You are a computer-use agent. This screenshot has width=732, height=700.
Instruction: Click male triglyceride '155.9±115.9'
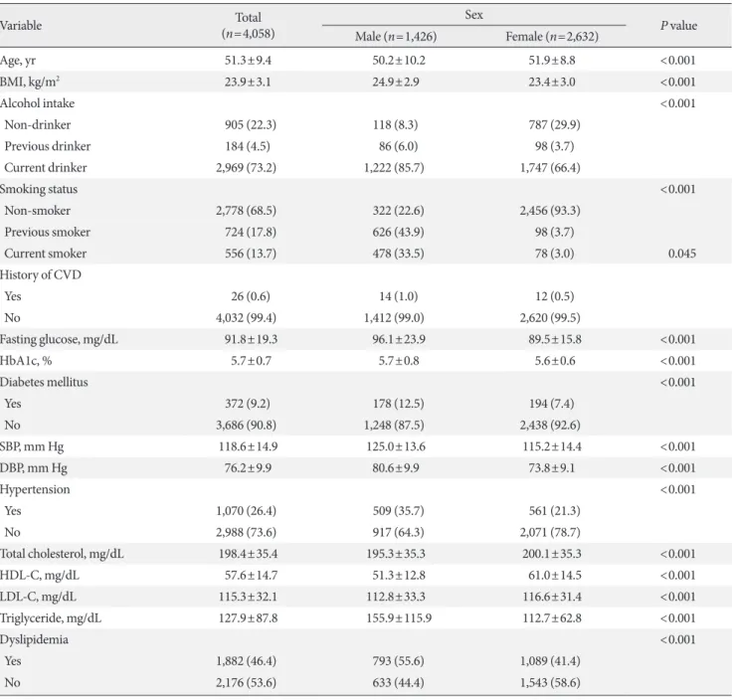(x=399, y=618)
